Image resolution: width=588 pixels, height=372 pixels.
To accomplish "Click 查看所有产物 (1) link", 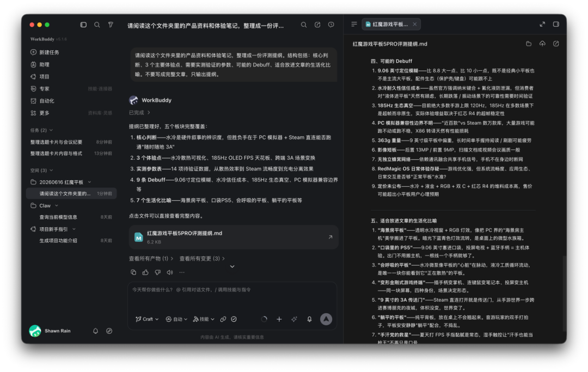I will (x=151, y=258).
